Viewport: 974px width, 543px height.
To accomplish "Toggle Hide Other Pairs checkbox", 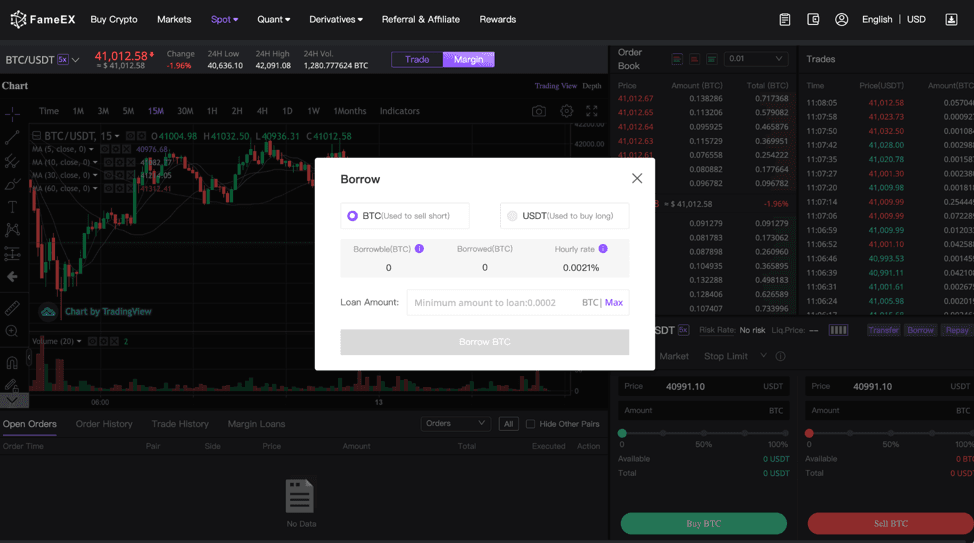I will (x=531, y=424).
